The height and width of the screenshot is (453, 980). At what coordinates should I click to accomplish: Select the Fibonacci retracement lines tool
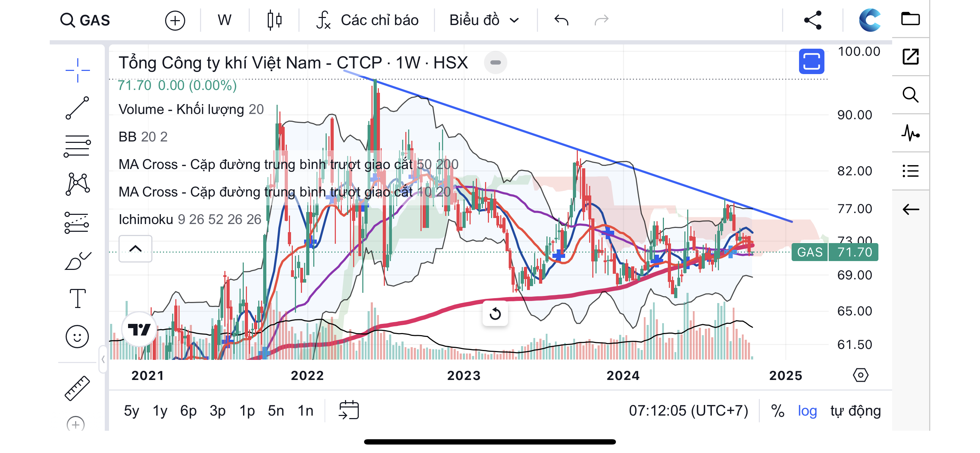point(78,146)
